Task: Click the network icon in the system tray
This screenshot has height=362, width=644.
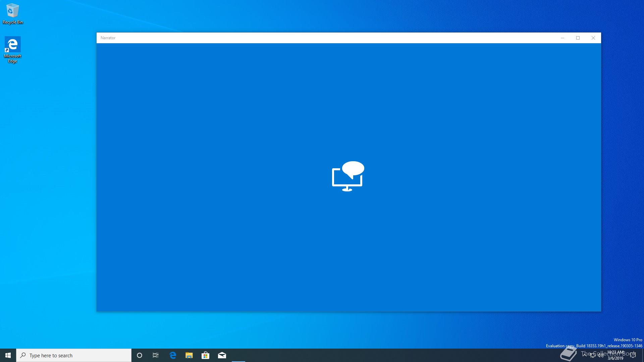Action: point(593,355)
